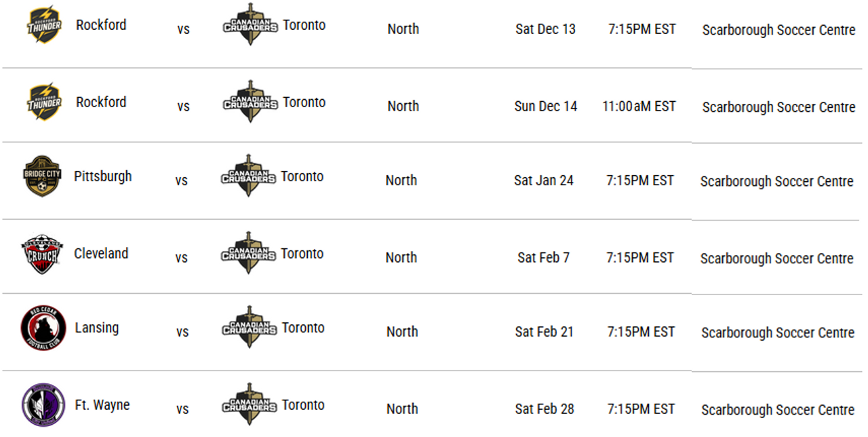The width and height of the screenshot is (868, 437).
Task: Select the Sat Feb 21 date
Action: coord(544,332)
